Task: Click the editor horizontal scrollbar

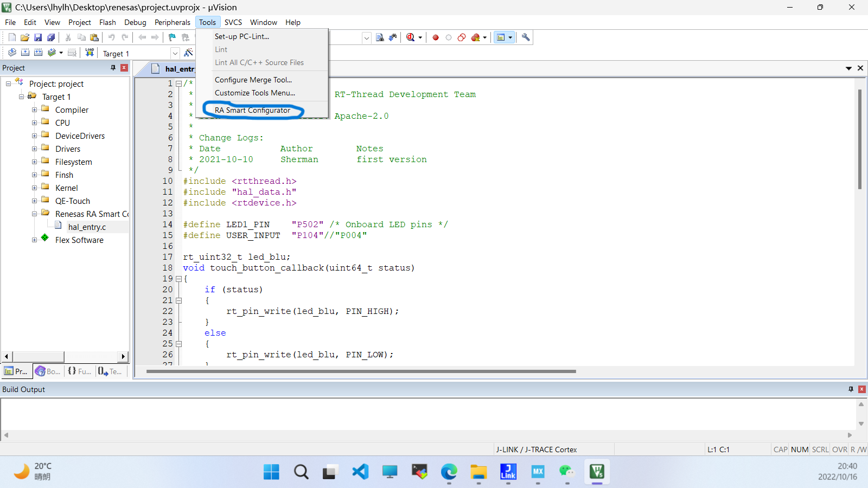Action: [361, 371]
